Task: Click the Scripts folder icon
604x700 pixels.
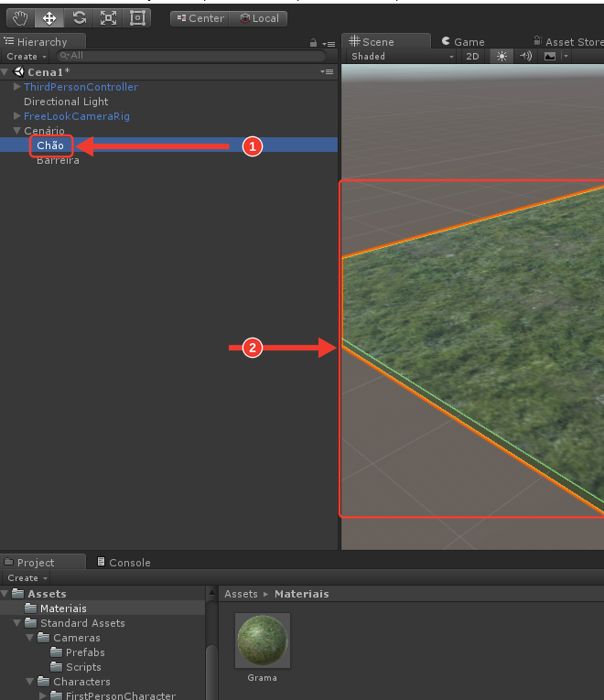Action: pos(56,666)
